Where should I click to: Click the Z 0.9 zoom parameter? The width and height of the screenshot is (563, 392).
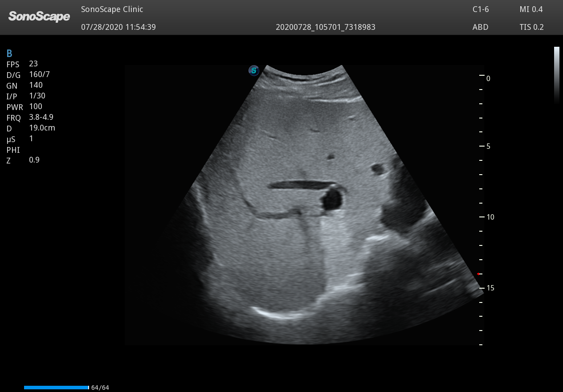pyautogui.click(x=23, y=160)
